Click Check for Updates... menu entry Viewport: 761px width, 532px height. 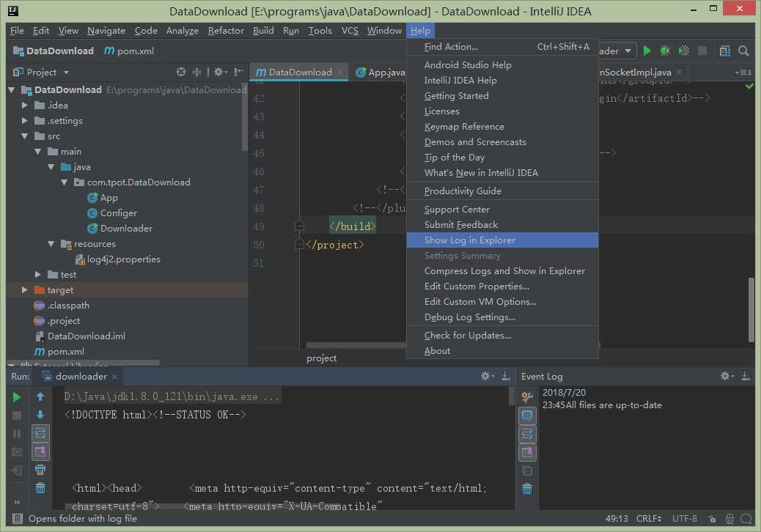pos(502,336)
